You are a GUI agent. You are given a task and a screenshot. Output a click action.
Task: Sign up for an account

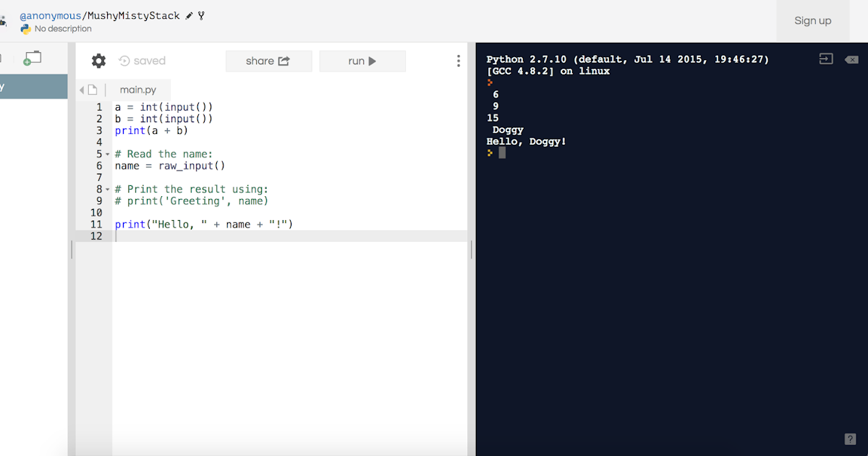[812, 20]
